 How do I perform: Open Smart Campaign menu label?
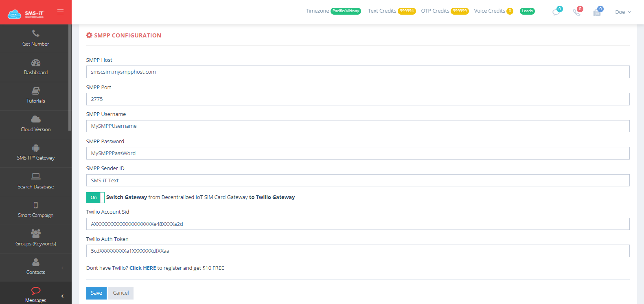coord(36,215)
